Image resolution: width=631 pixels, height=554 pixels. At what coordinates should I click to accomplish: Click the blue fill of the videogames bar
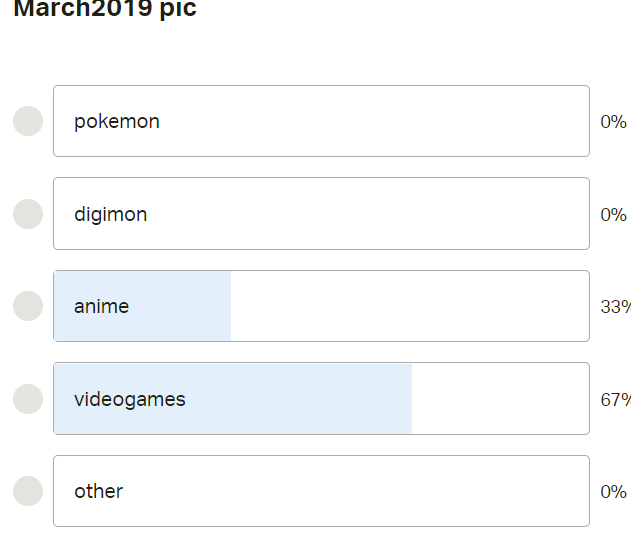click(300, 399)
